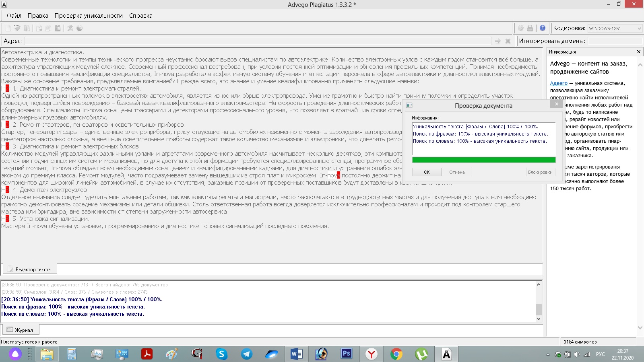Open the Адвего link in the info panel
Screen dimensions: 644x362
point(559,83)
